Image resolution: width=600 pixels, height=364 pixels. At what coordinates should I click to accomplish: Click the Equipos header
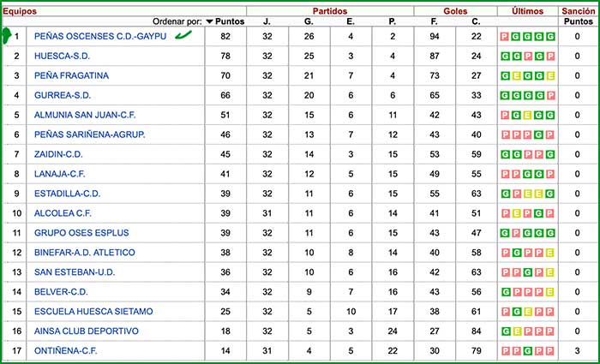[x=21, y=10]
